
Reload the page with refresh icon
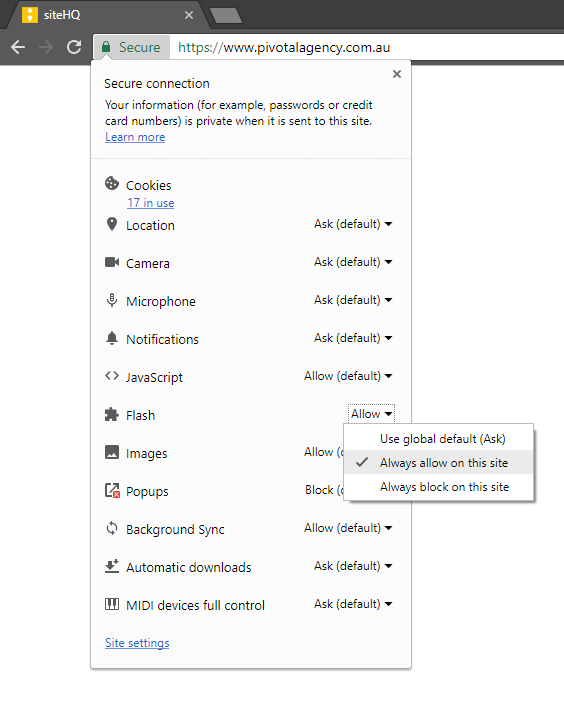(x=74, y=47)
